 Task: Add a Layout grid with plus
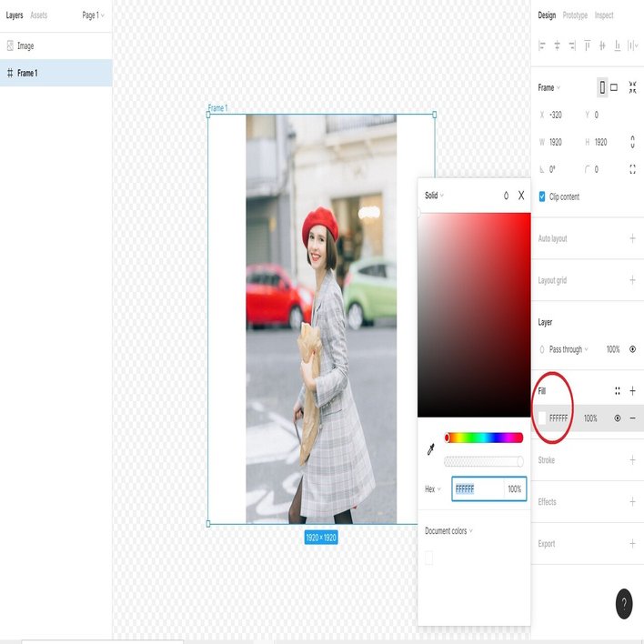click(x=632, y=280)
